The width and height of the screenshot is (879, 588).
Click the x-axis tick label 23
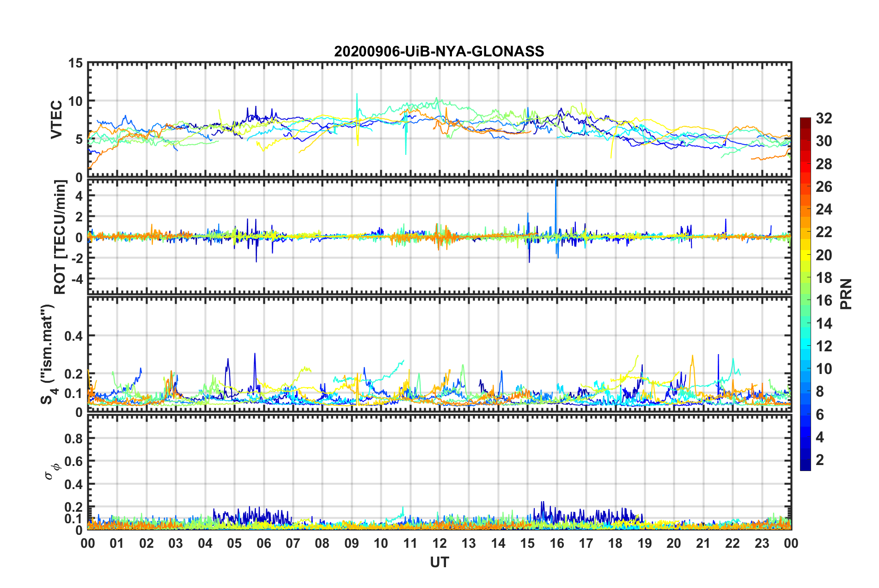coord(762,543)
